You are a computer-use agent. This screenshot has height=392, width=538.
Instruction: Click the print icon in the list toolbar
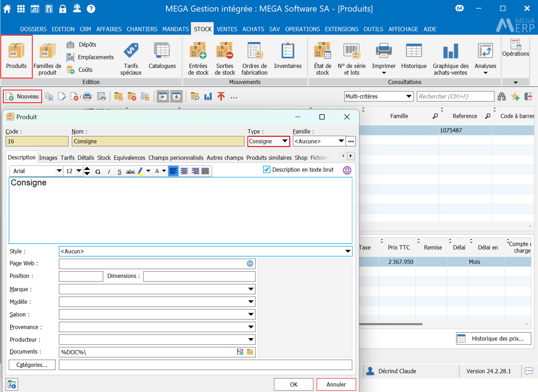[87, 97]
